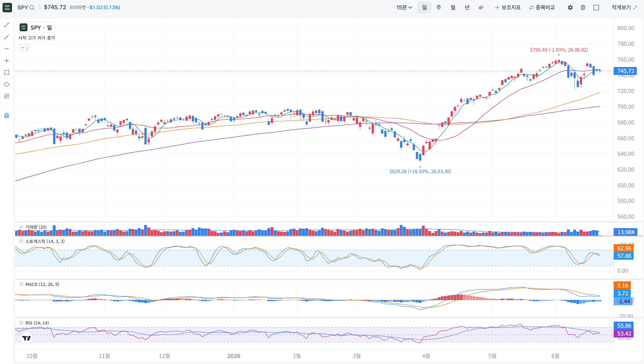Screen dimensions: 644x364
Task: Select the brush drawing tool
Action: click(x=7, y=37)
